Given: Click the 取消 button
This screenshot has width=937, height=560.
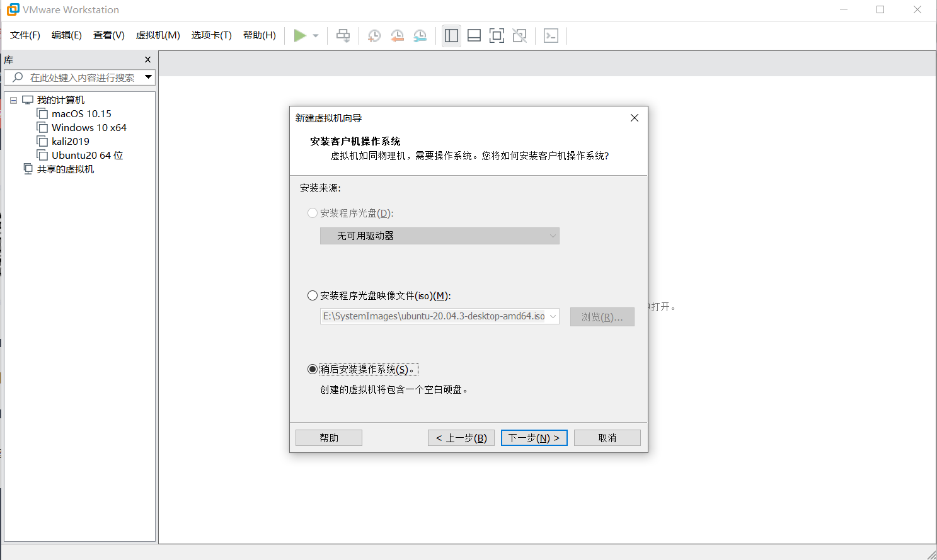Looking at the screenshot, I should (x=607, y=438).
